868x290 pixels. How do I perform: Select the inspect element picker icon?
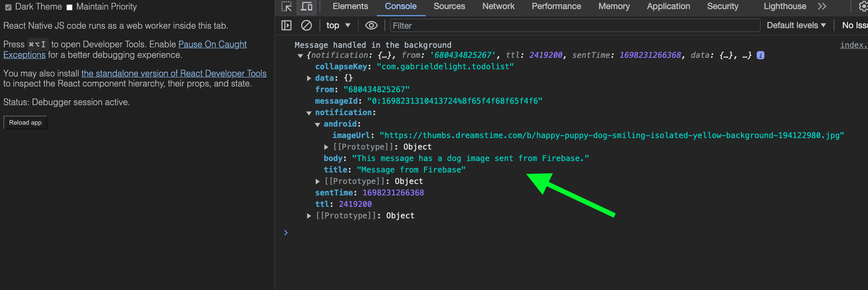[286, 6]
